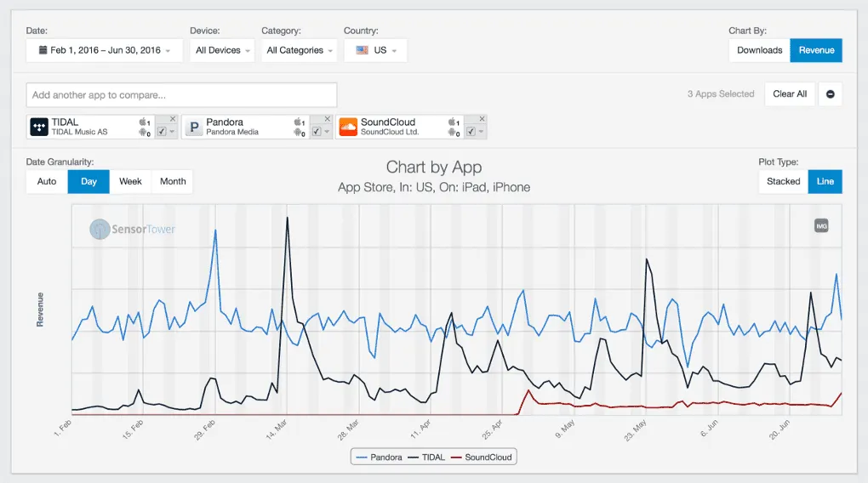This screenshot has width=868, height=483.
Task: Click the Apple platform icon on the SoundCloud chip
Action: point(453,122)
